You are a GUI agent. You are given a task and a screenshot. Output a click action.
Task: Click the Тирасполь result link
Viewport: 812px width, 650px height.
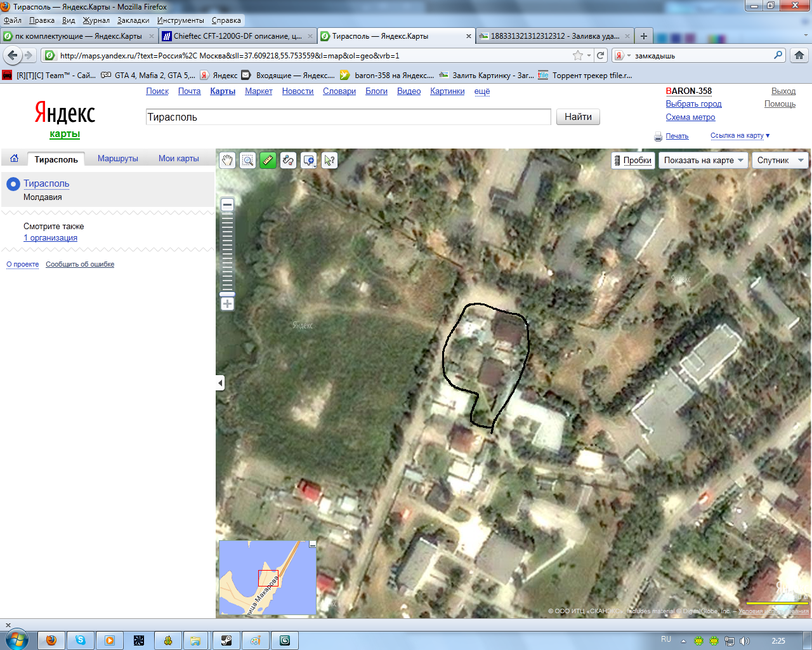46,183
